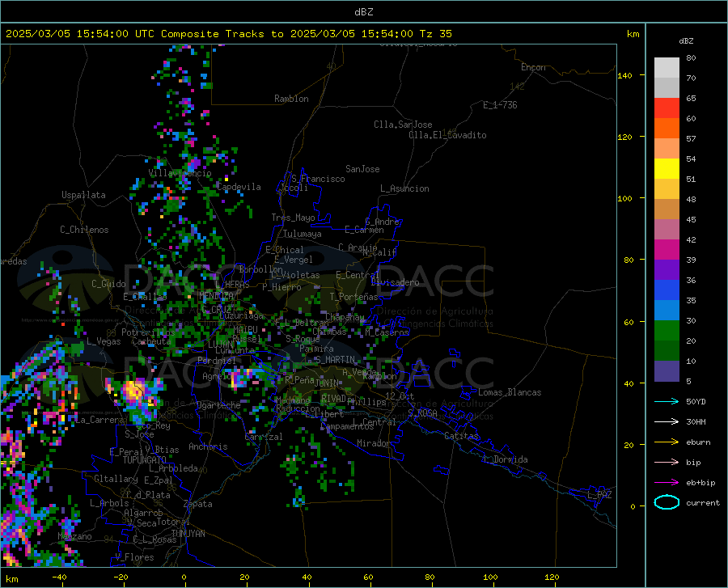This screenshot has width=728, height=588.
Task: Click the Chapanay map label
Action: [x=345, y=317]
